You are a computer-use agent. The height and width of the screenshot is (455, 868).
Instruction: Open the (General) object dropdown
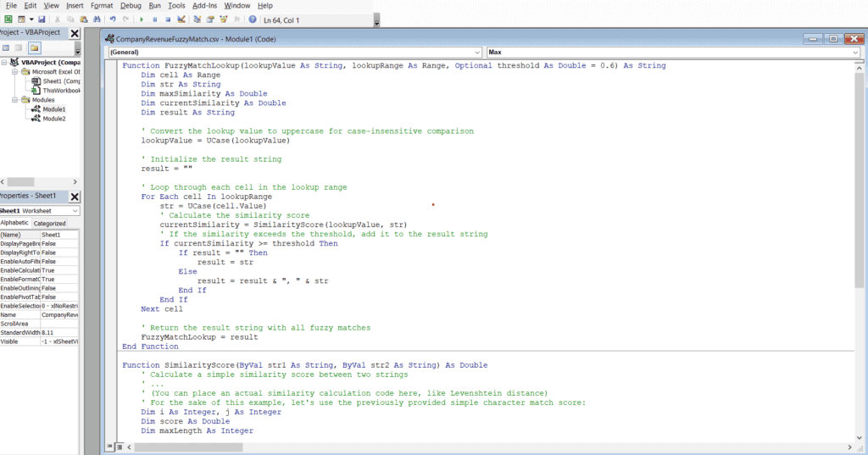(295, 52)
